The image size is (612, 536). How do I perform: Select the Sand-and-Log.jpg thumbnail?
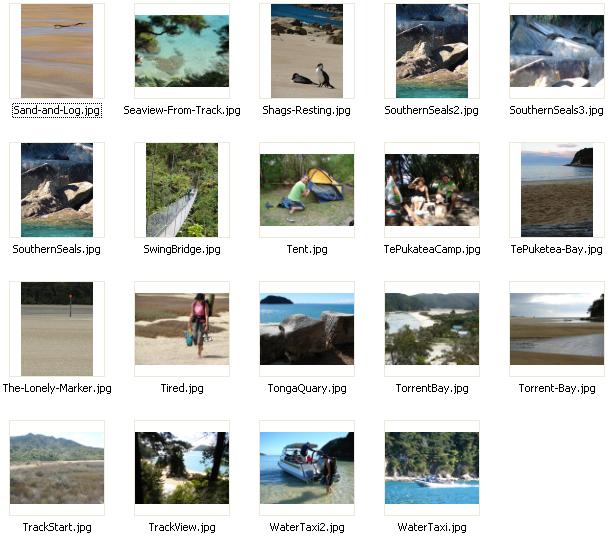tap(57, 51)
